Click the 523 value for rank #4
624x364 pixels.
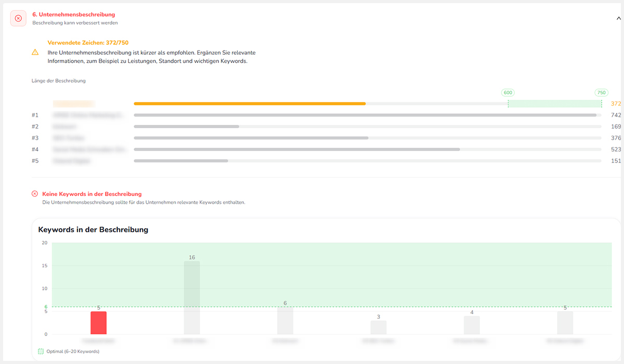tap(616, 149)
